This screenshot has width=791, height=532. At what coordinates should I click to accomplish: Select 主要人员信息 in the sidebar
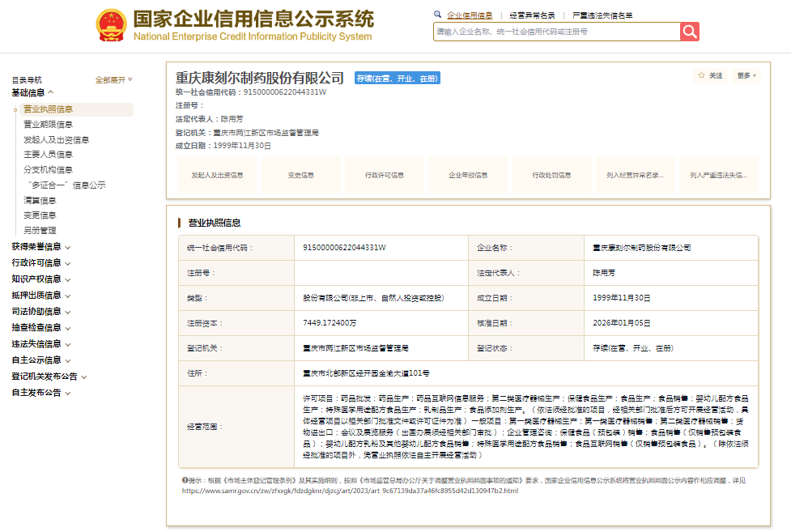pyautogui.click(x=48, y=155)
